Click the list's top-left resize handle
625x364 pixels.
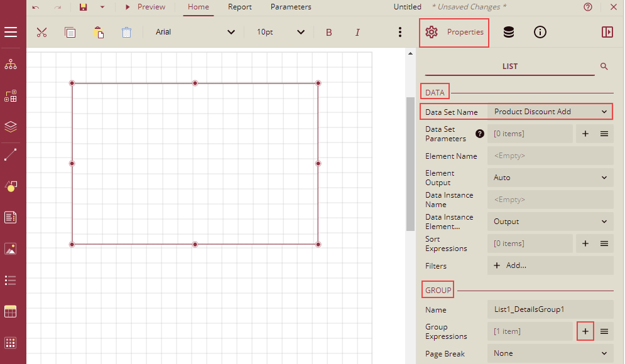(x=72, y=83)
